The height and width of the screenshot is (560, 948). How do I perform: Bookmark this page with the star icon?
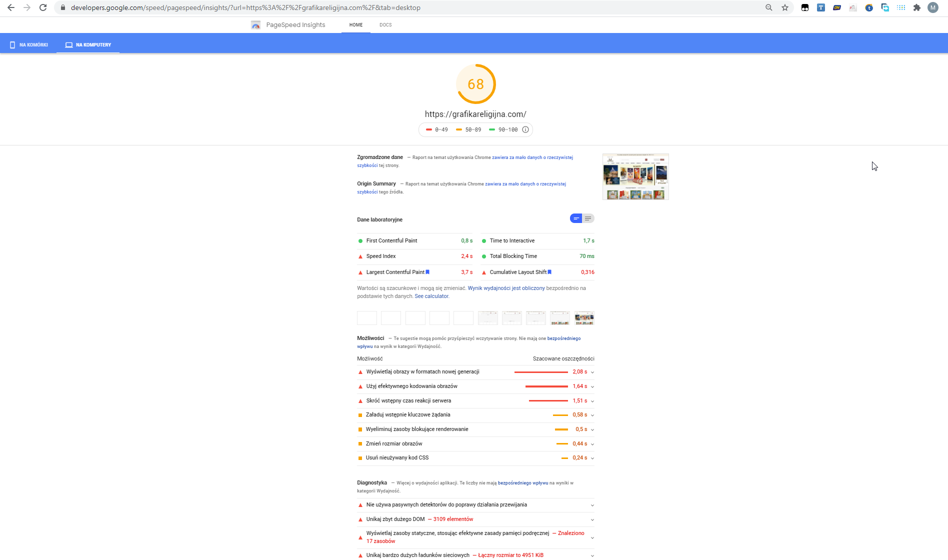point(785,7)
